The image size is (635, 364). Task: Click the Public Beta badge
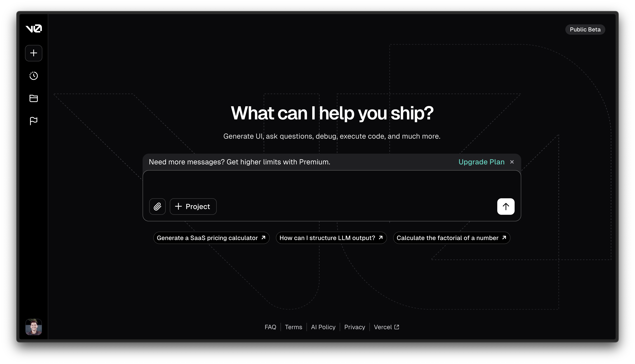click(585, 30)
